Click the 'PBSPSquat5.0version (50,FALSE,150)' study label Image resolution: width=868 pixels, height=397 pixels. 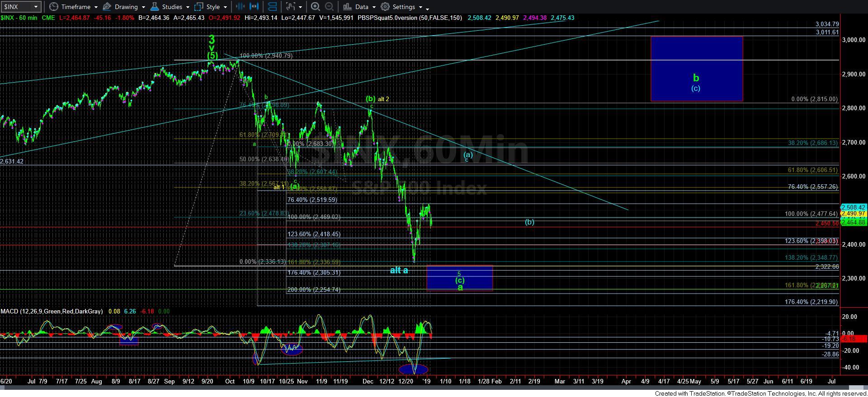[410, 18]
